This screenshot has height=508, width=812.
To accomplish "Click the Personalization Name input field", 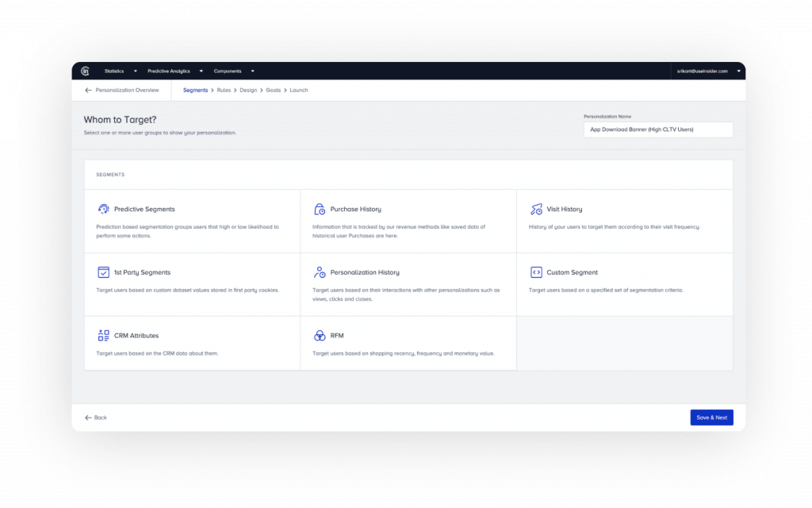I will pos(658,129).
